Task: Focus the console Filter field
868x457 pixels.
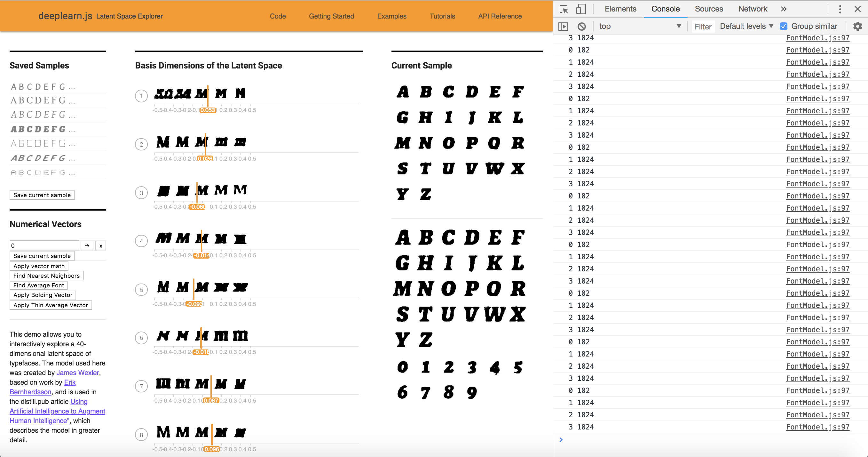Action: coord(703,26)
